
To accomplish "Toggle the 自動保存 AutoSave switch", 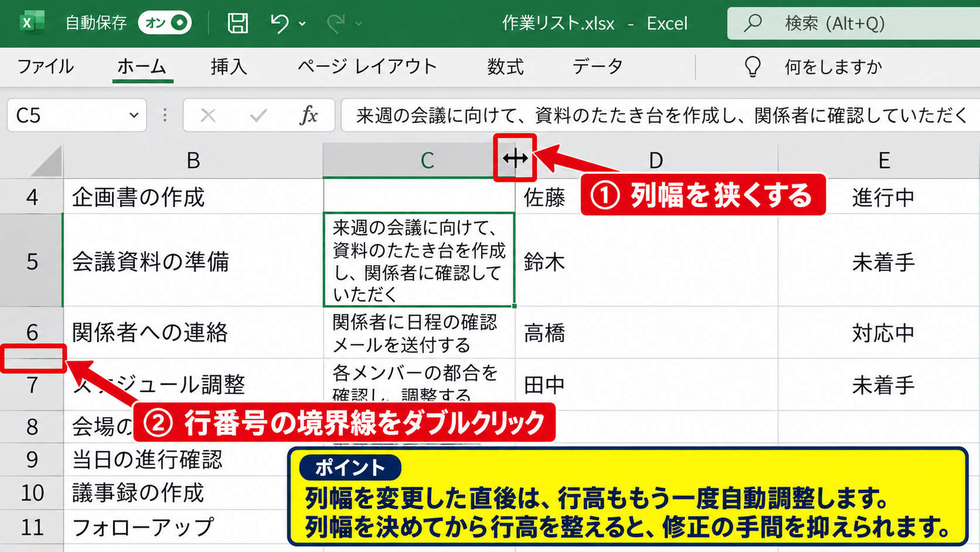I will coord(165,23).
